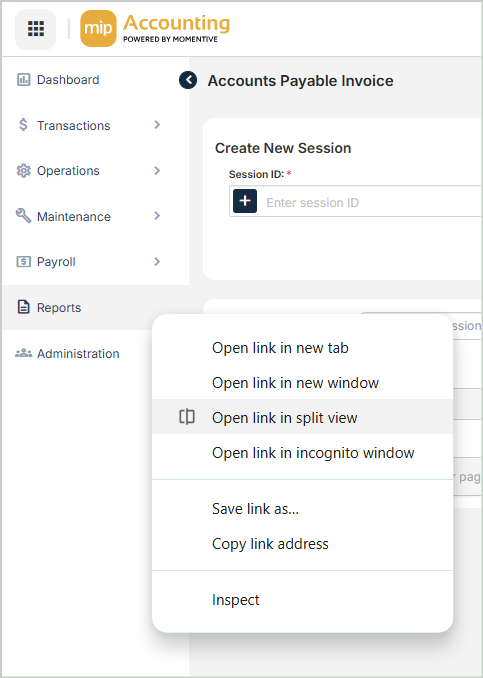Click the Payroll money icon
The height and width of the screenshot is (678, 483).
pos(23,262)
